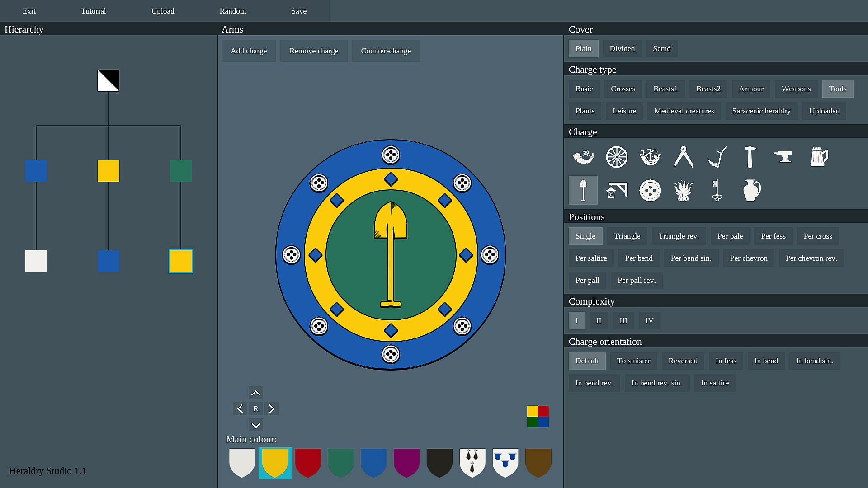Image resolution: width=868 pixels, height=488 pixels.
Task: Choose the sailing ship charge
Action: tap(650, 157)
